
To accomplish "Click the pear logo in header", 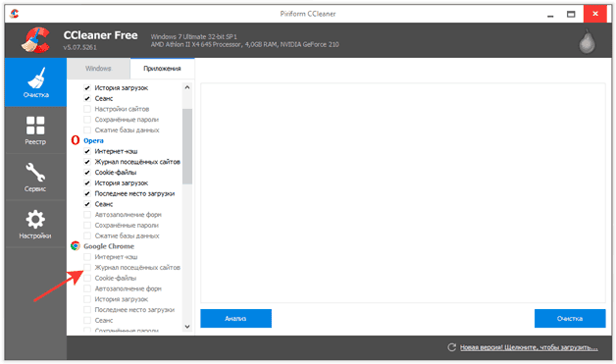I will pyautogui.click(x=587, y=41).
